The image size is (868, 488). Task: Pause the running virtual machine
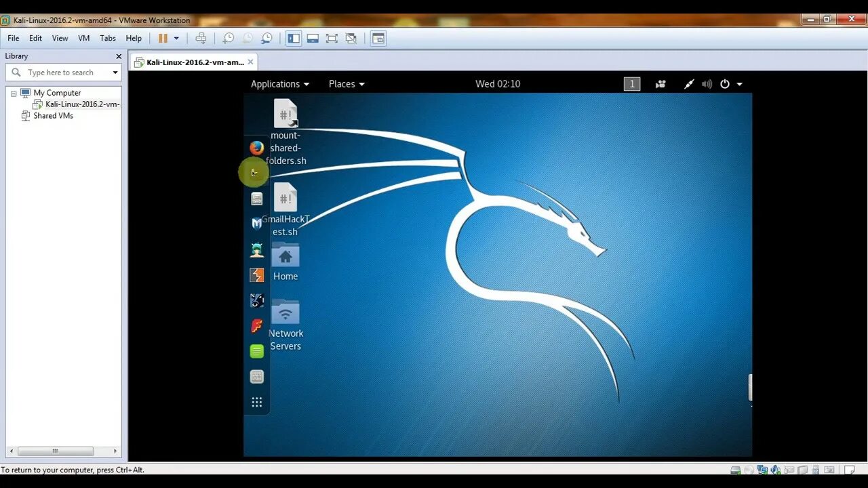click(x=163, y=39)
